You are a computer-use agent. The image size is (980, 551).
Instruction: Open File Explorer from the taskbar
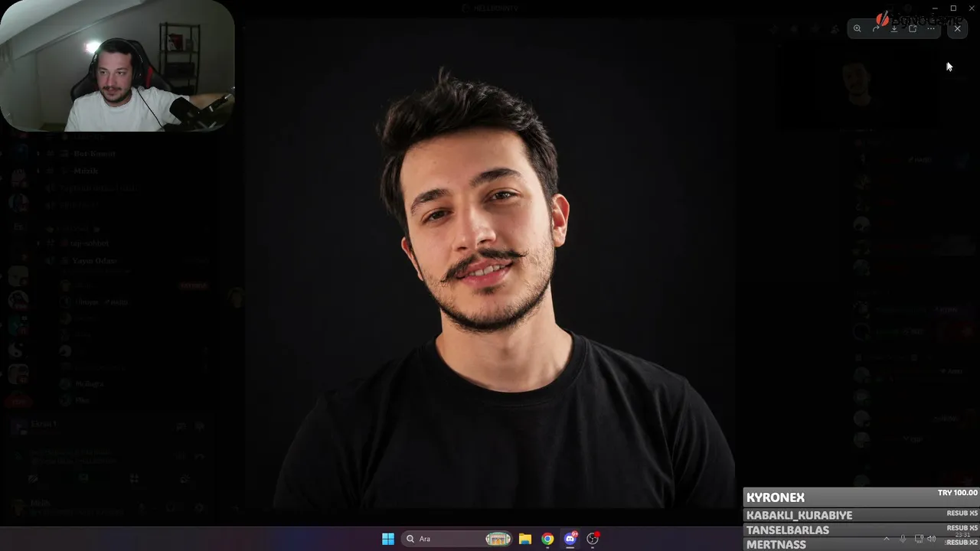point(525,539)
